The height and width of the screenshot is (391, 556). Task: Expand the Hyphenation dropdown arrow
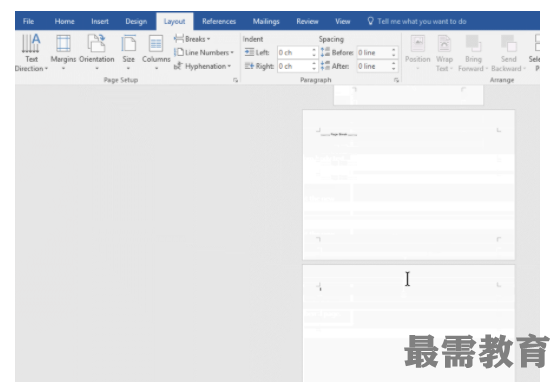(229, 66)
